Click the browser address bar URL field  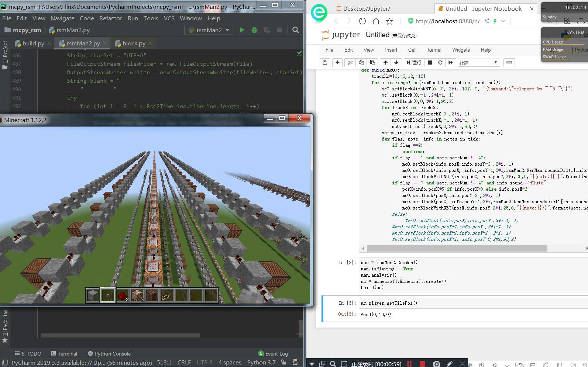click(447, 21)
